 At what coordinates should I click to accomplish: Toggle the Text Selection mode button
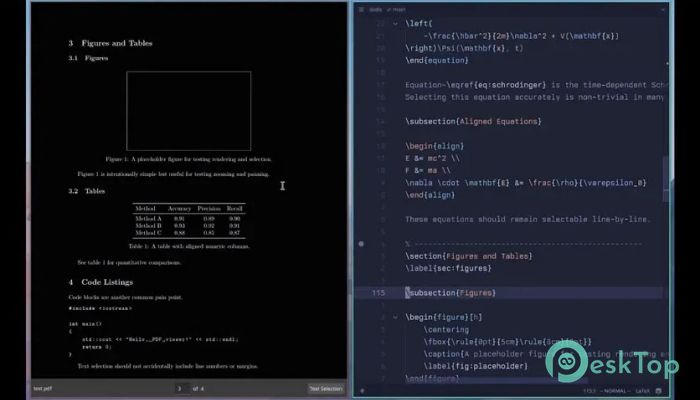click(x=326, y=389)
